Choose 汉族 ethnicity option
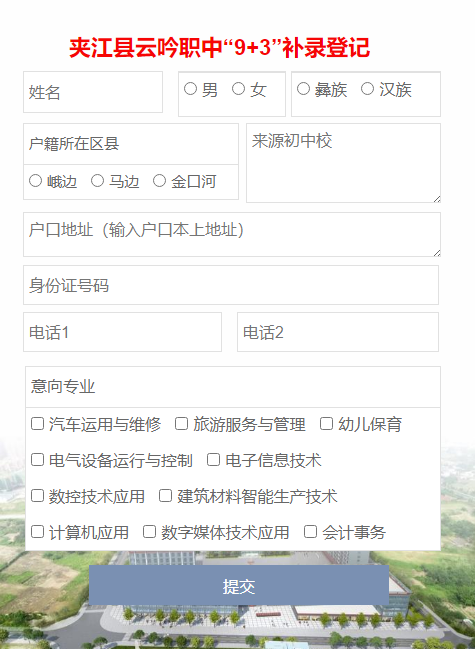This screenshot has height=649, width=475. click(x=367, y=89)
